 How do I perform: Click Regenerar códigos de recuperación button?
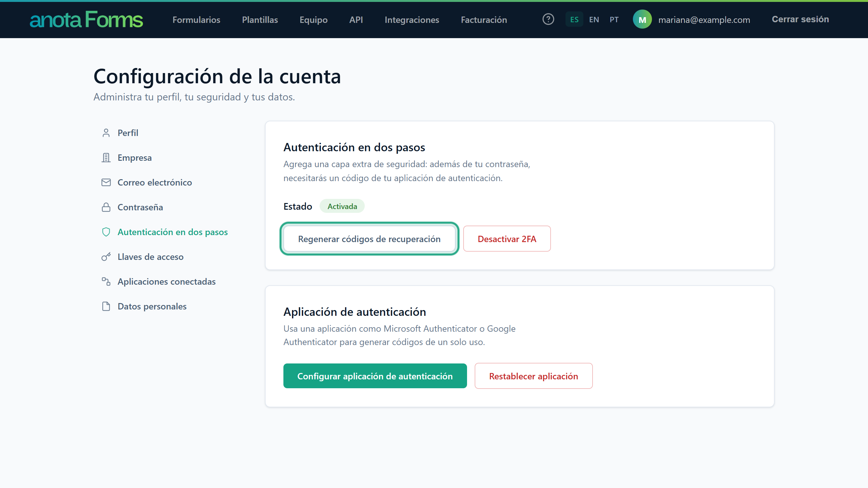coord(369,239)
